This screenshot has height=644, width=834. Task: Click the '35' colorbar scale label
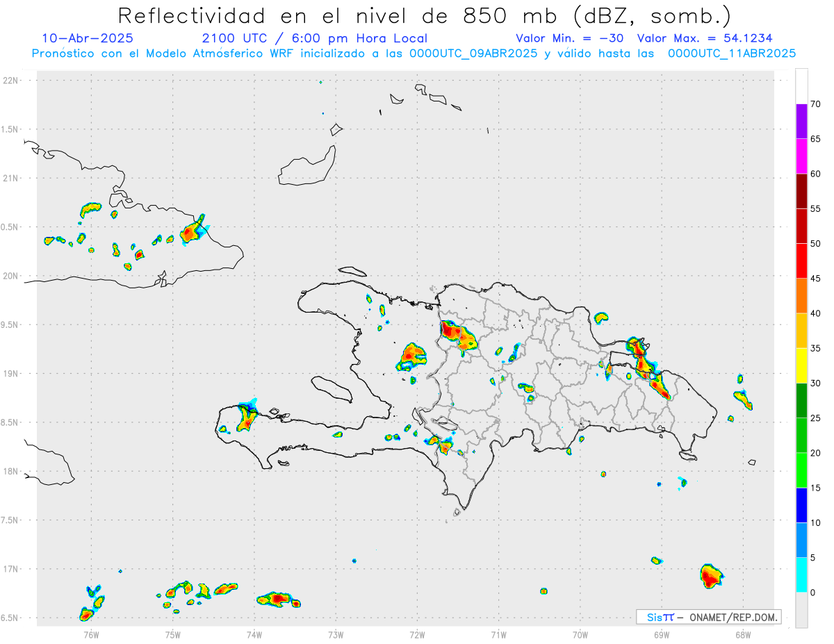pyautogui.click(x=816, y=349)
